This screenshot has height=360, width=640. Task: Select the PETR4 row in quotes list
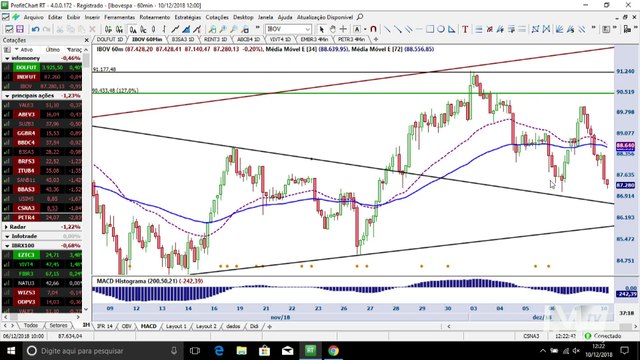pos(42,218)
